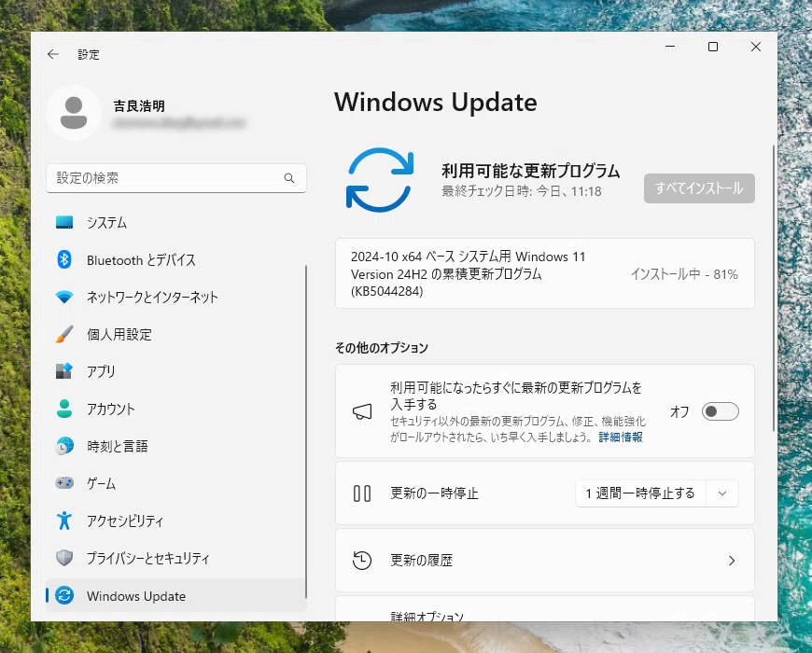
Task: Open the 詳細情報 link
Action: (621, 438)
